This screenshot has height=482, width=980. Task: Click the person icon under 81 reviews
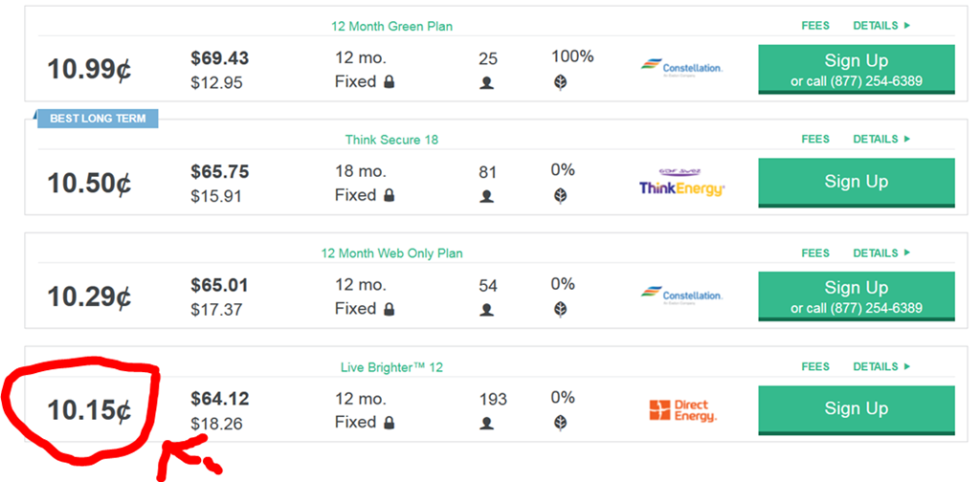tap(486, 196)
